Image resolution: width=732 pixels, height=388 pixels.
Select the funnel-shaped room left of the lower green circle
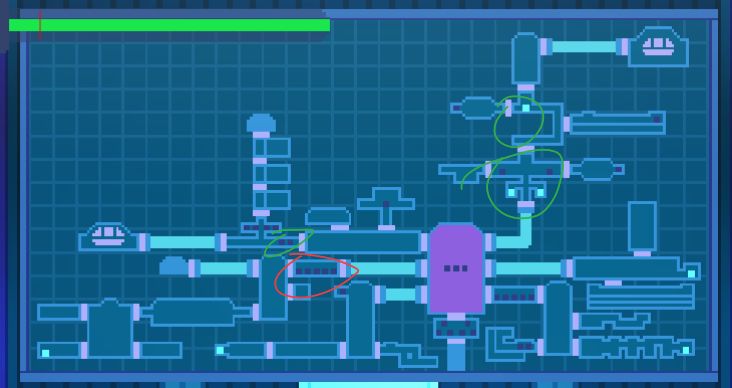[x=463, y=173]
